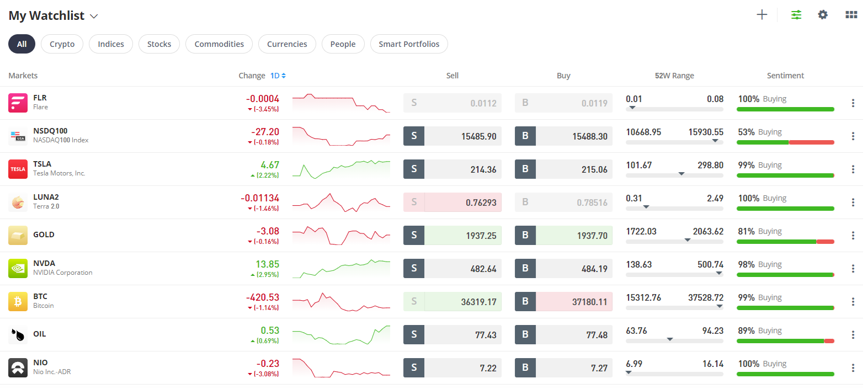The height and width of the screenshot is (389, 868).
Task: Open more options for GOLD row
Action: [853, 236]
